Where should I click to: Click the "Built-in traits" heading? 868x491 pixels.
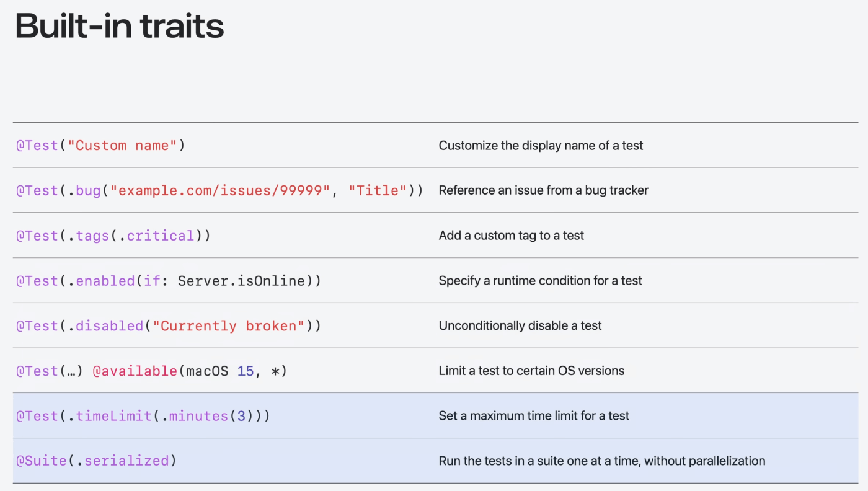click(119, 26)
